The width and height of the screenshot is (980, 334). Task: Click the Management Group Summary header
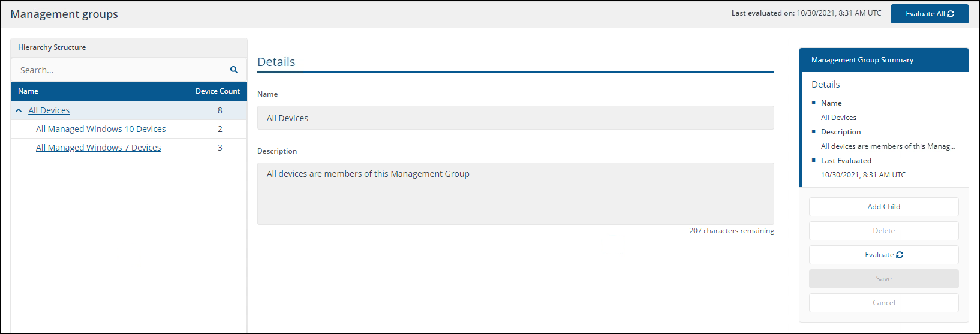pyautogui.click(x=862, y=60)
